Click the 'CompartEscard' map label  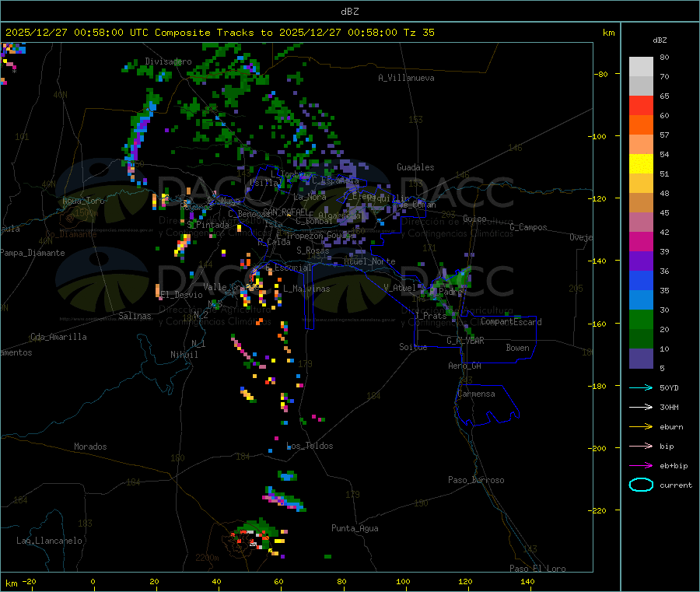click(x=511, y=322)
